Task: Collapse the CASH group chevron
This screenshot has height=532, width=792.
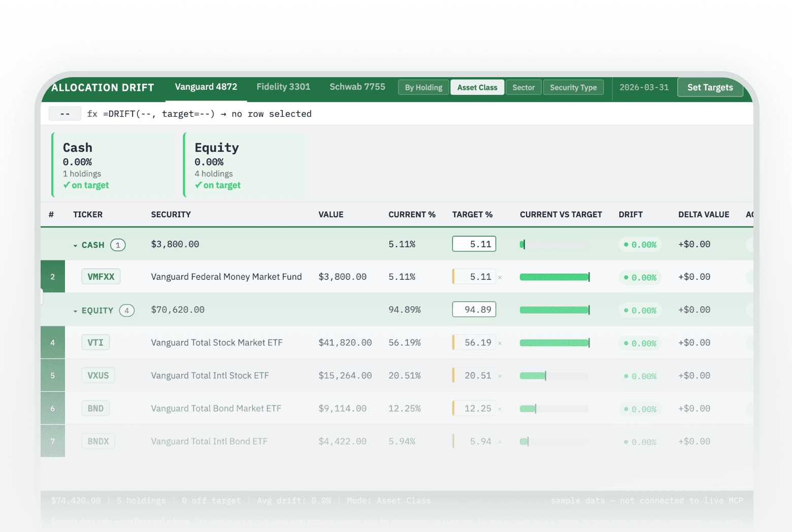Action: coord(76,245)
